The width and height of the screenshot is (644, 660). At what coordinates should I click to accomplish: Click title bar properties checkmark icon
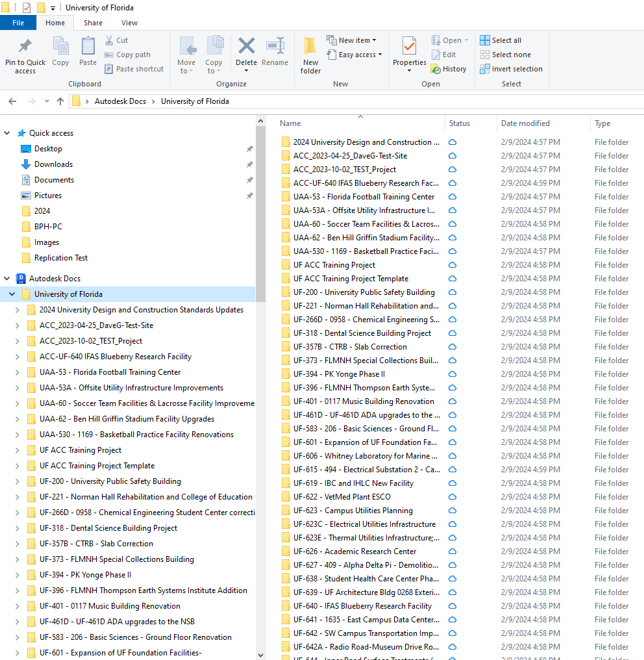tap(27, 8)
